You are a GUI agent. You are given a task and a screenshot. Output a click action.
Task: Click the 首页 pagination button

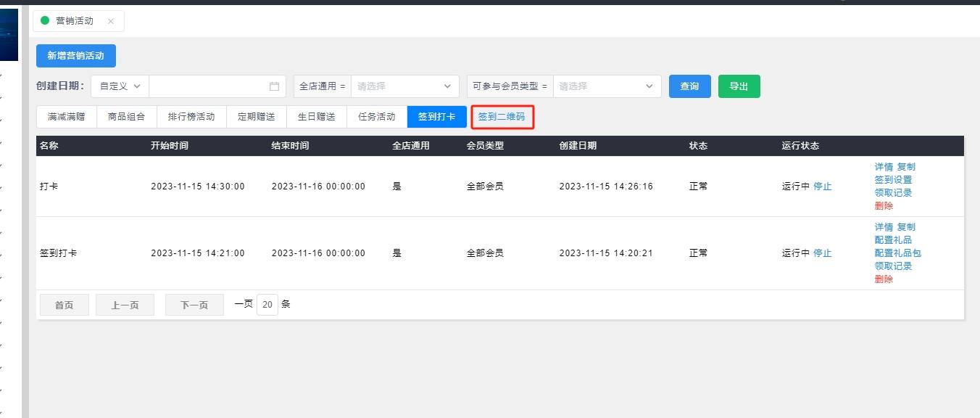pos(65,305)
